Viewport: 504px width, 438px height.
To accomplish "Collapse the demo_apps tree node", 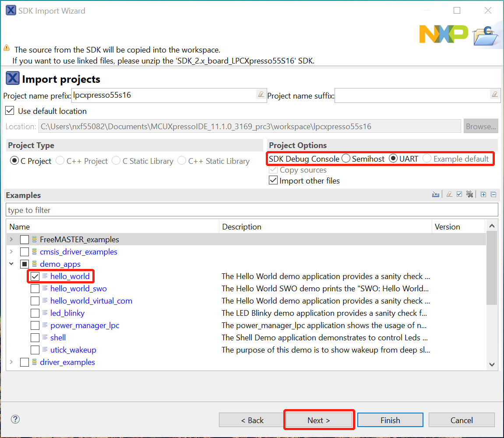I will (11, 264).
